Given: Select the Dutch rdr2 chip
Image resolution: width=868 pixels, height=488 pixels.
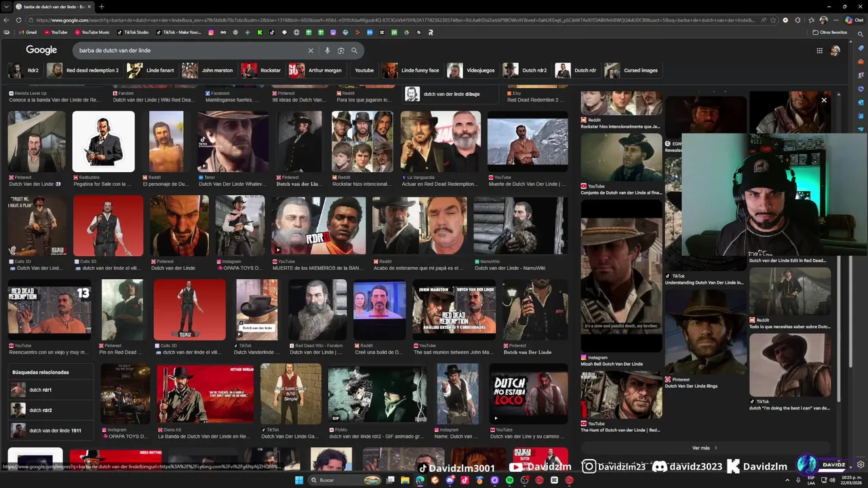Looking at the screenshot, I should click(x=526, y=70).
